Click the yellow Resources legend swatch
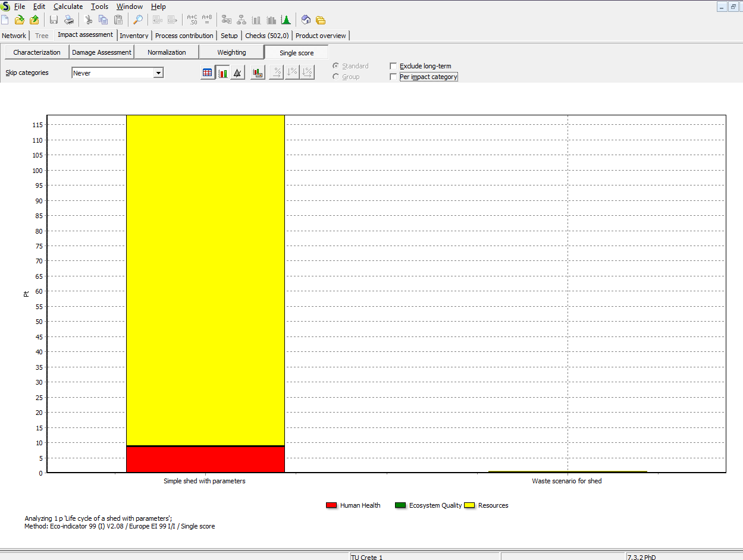 [x=469, y=505]
